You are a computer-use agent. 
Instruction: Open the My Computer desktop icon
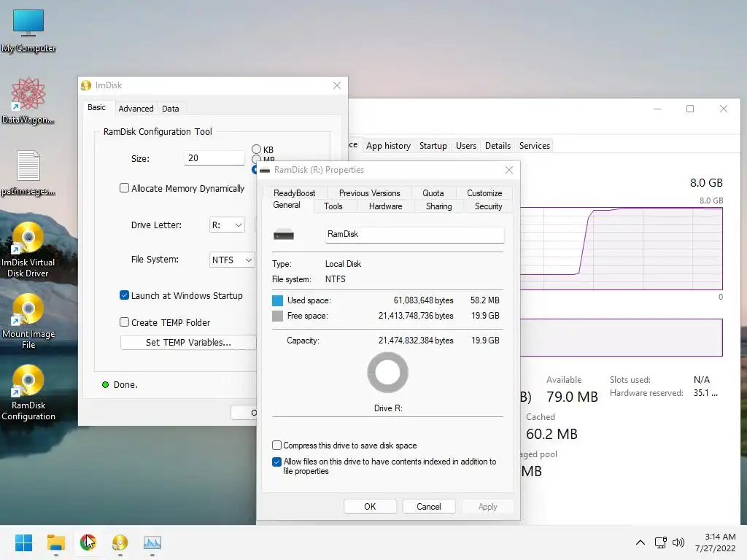[28, 31]
